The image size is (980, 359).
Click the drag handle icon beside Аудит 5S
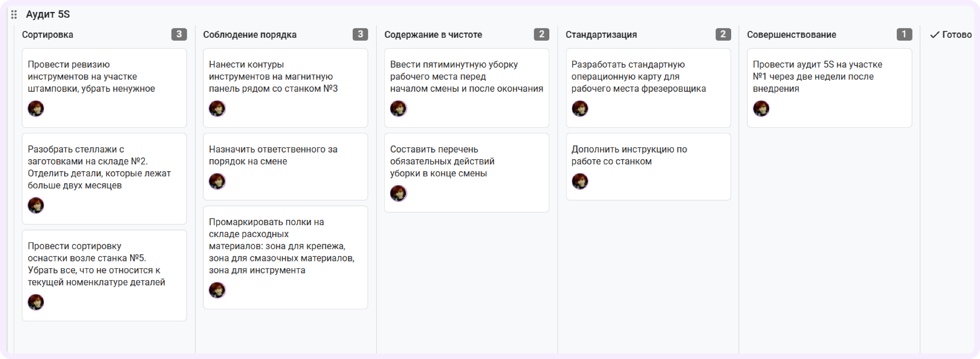[x=14, y=15]
